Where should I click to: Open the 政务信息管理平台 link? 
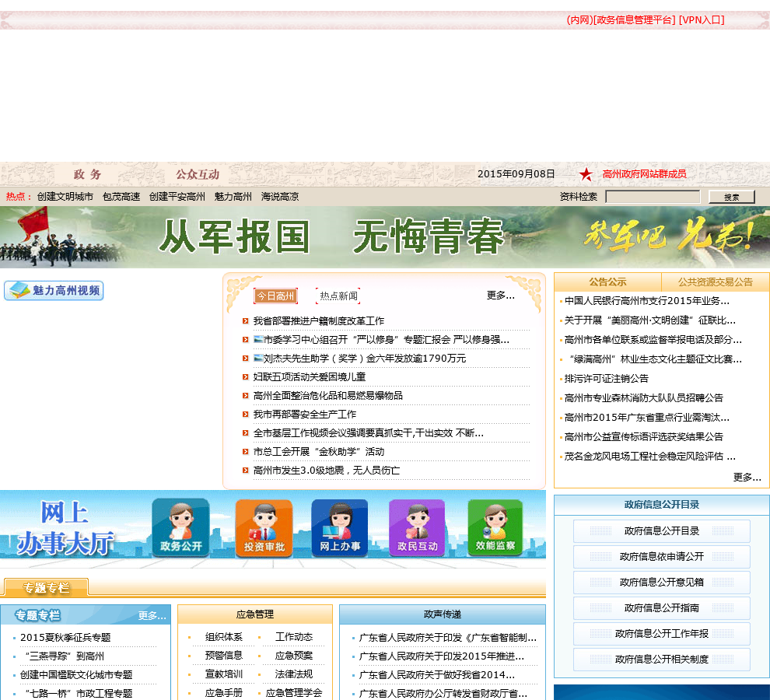coord(635,20)
